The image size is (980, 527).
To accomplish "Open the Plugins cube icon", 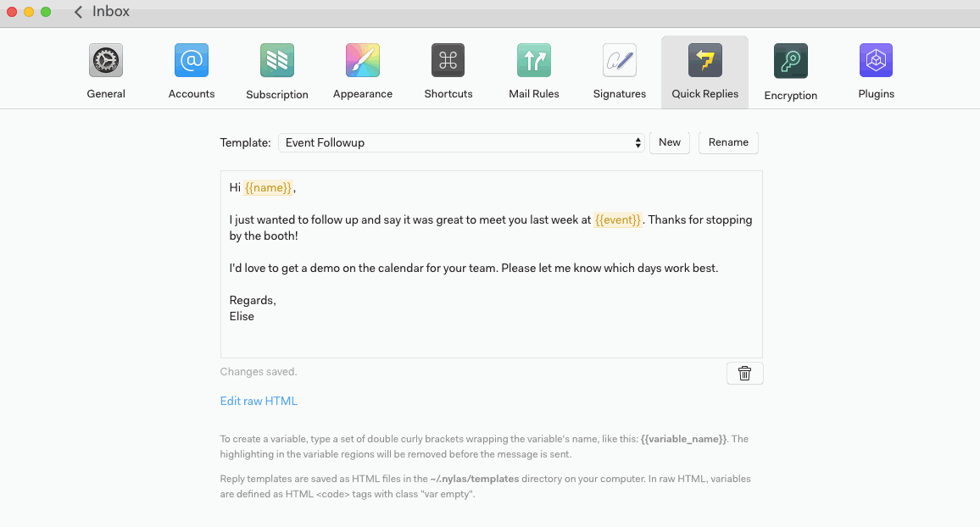I will coord(876,61).
